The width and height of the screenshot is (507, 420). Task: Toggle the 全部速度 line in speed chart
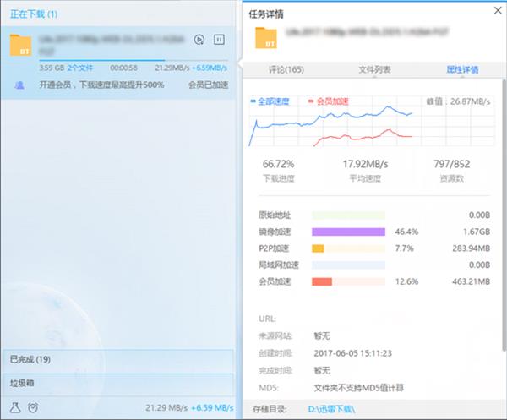tap(270, 101)
